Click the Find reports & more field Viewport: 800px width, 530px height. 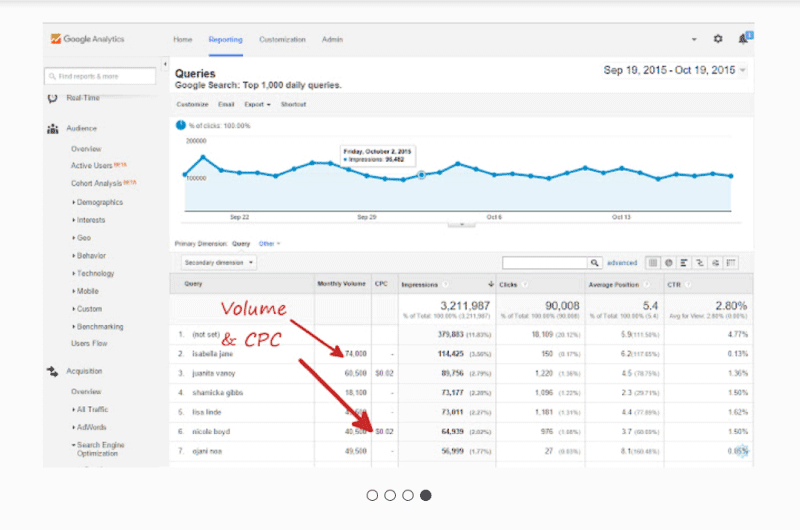click(x=100, y=77)
